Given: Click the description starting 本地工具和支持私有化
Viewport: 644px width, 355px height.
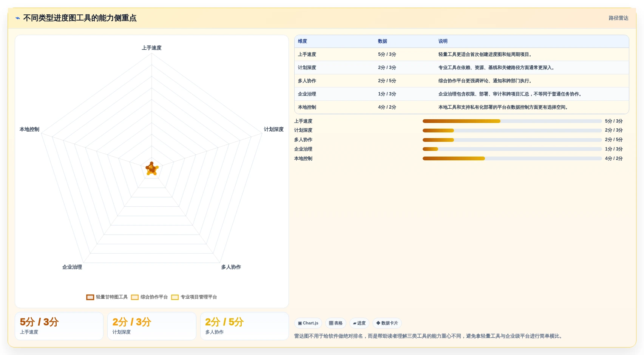Looking at the screenshot, I should pos(504,108).
